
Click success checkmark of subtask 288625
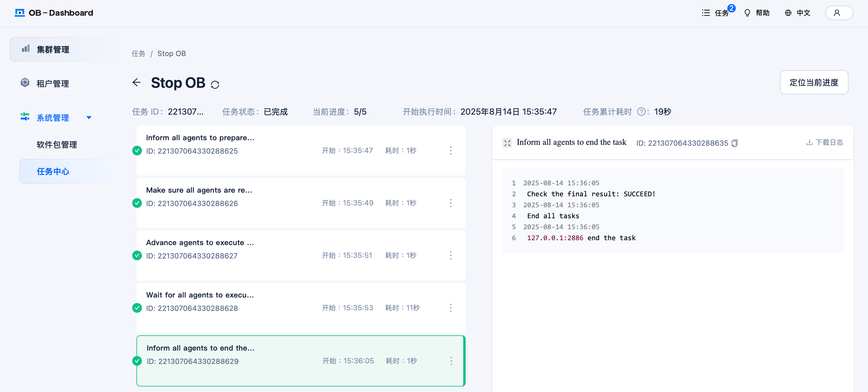(x=137, y=151)
